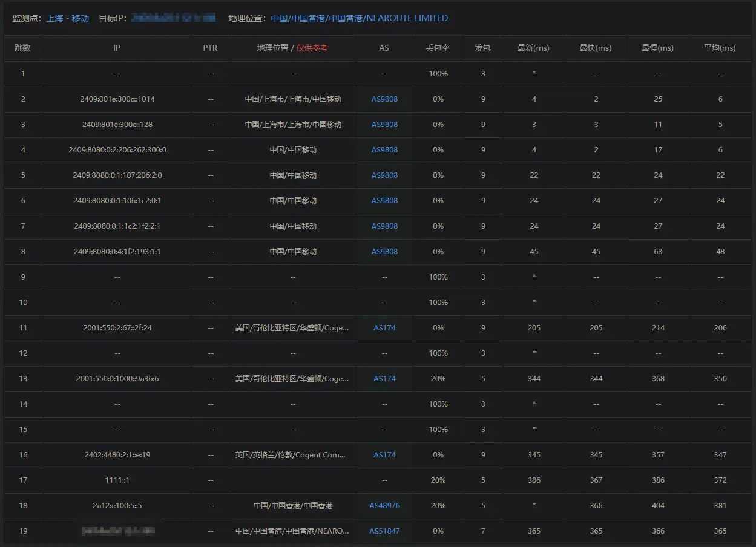
Task: Click the AS51847 link in the last row
Action: (384, 531)
